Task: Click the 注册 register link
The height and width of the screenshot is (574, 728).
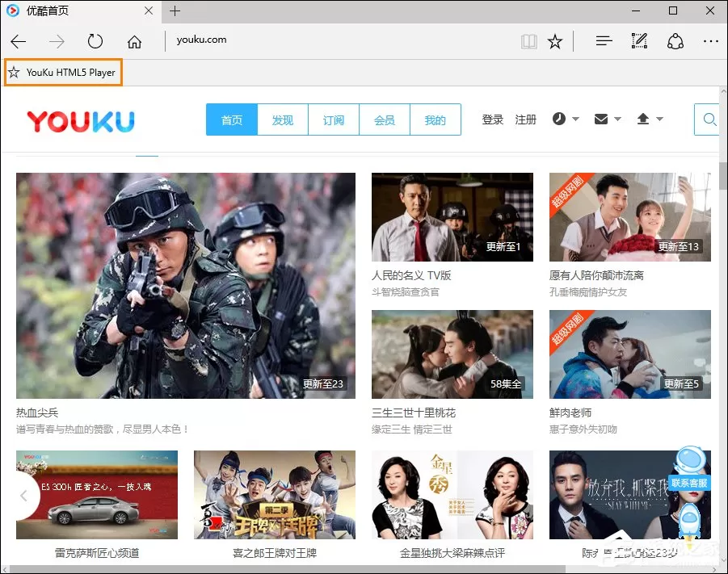Action: coord(525,119)
